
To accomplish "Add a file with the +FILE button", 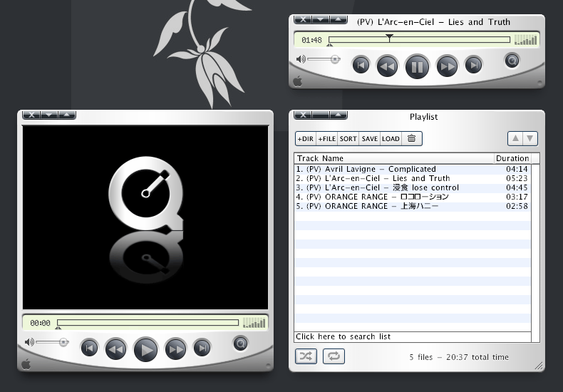I will [326, 139].
